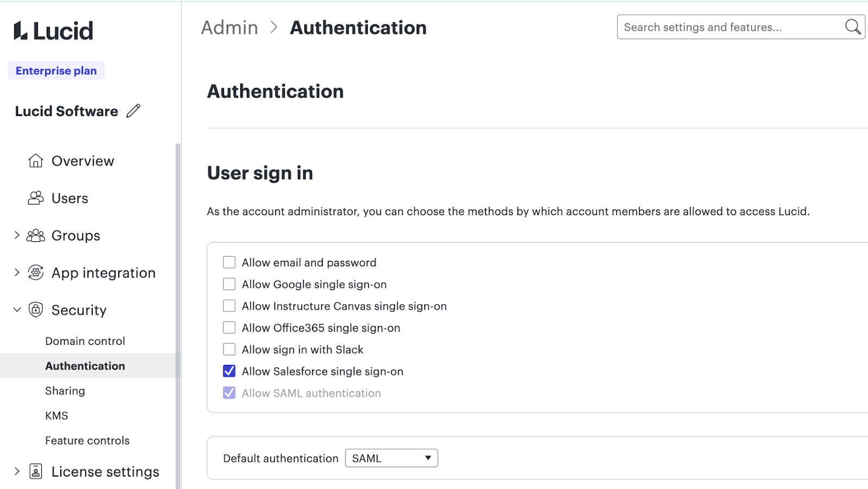Click the License settings badge icon
The image size is (868, 489).
pos(36,471)
